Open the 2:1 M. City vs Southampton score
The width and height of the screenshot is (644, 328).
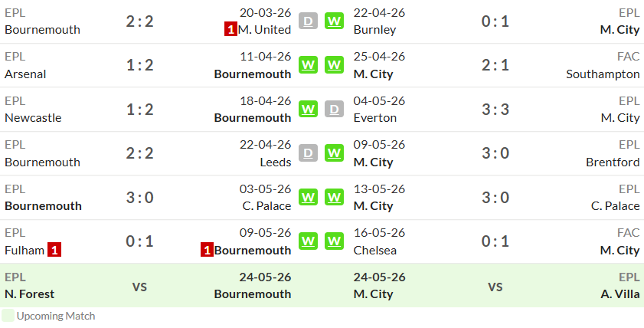[495, 65]
